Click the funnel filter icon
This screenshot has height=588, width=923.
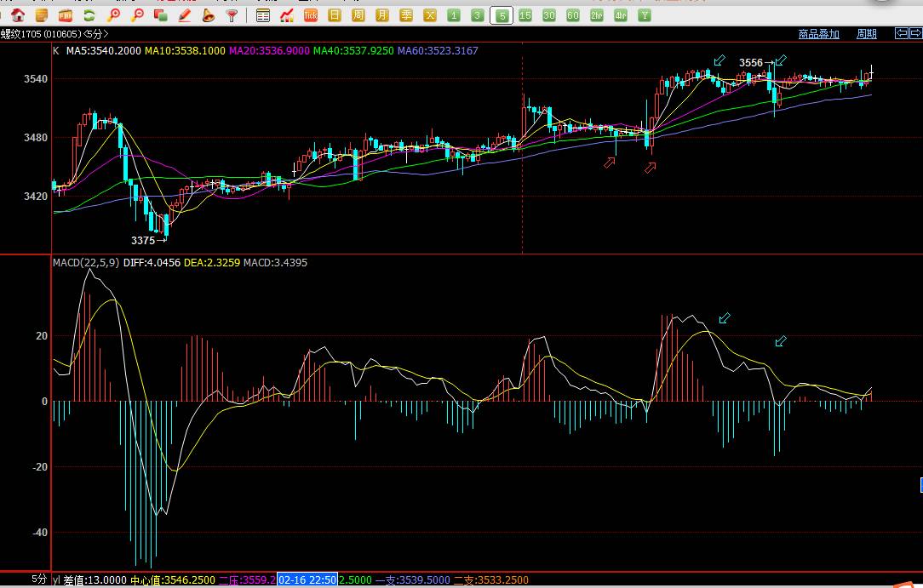click(232, 15)
